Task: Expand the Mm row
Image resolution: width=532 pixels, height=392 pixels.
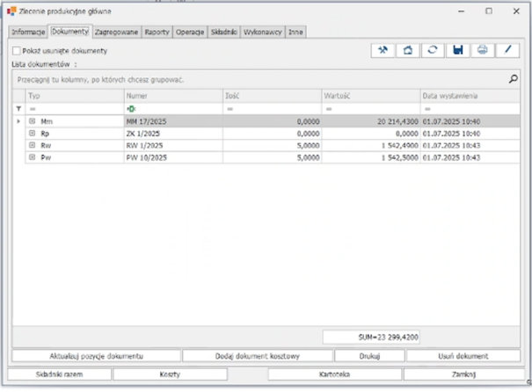Action: point(32,121)
